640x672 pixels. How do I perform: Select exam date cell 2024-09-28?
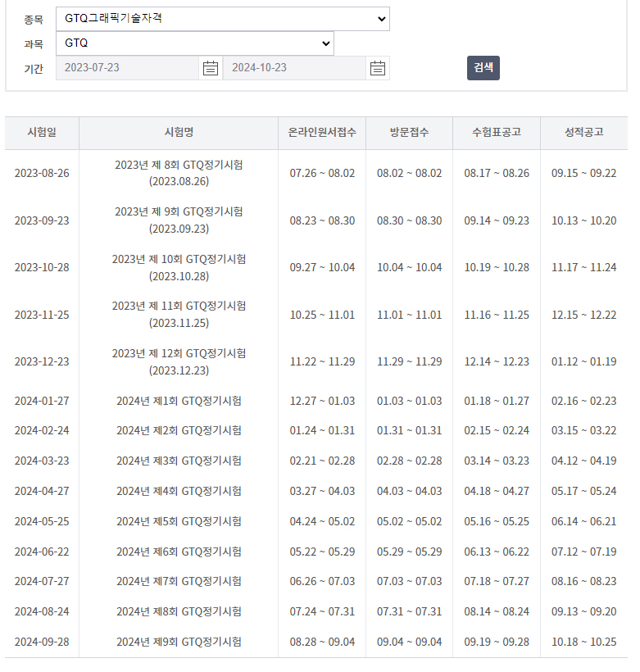[x=42, y=642]
